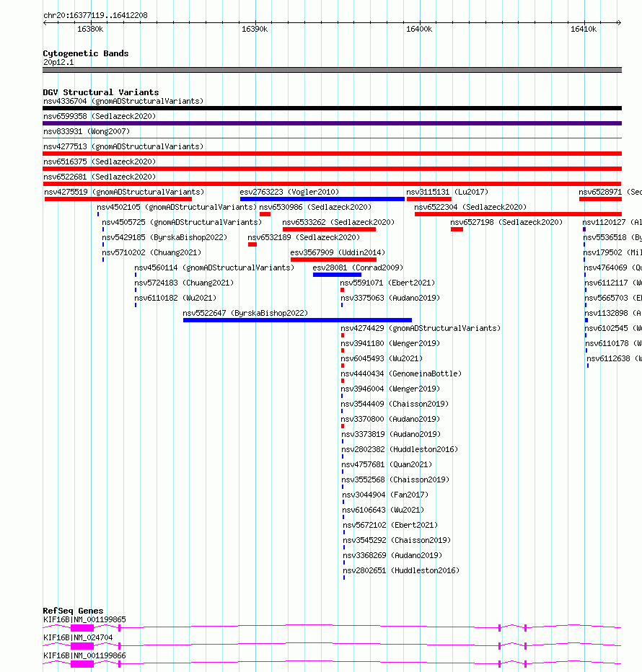Open nsv3552568 (Chaisson2019) variant
The image size is (642, 672).
coord(395,479)
